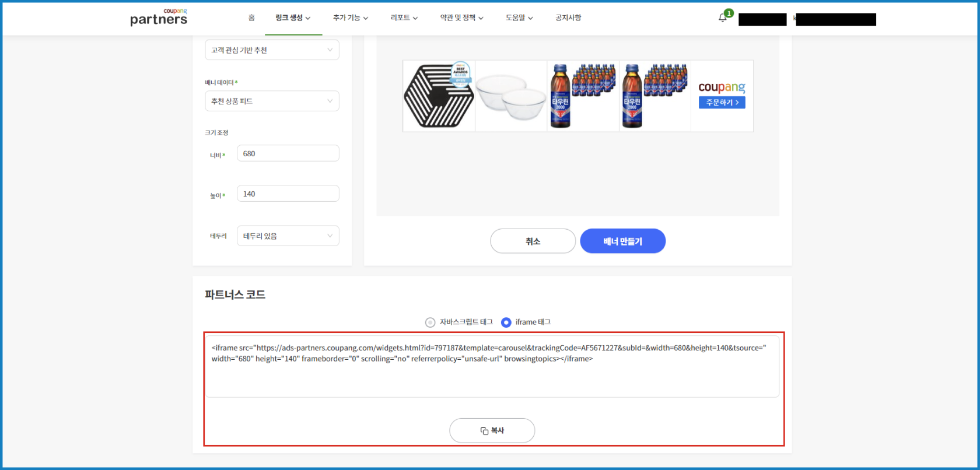Screen dimensions: 980x470
Task: Select the 자바스크립트 태그 radio option
Action: point(430,322)
